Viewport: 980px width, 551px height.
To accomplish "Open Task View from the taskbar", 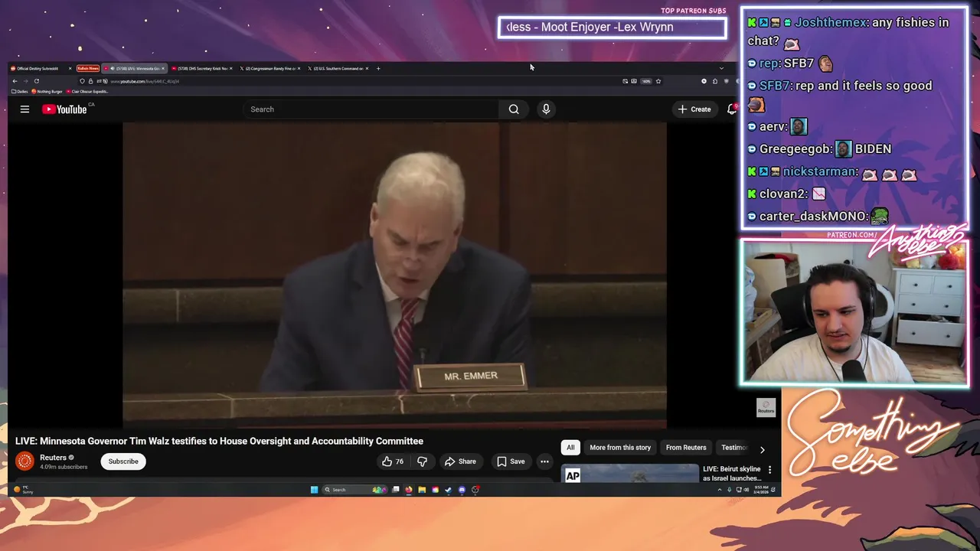I will [x=395, y=490].
